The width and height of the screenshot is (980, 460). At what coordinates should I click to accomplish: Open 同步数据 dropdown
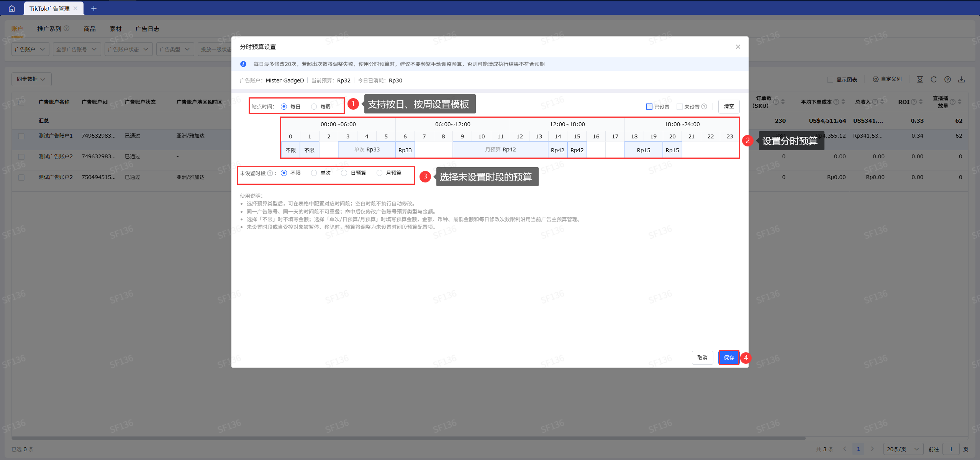click(x=31, y=79)
